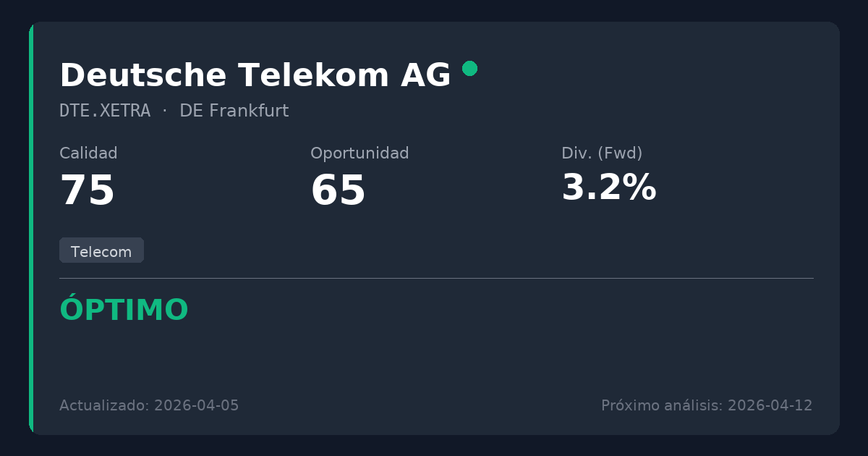Click the ÓPTIMO status text

(x=124, y=311)
